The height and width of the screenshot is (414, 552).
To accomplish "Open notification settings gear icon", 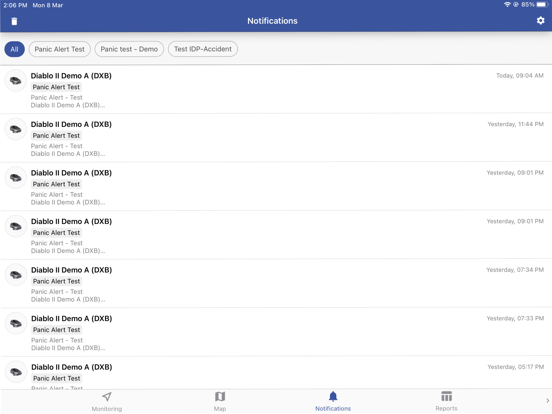I will coord(540,21).
